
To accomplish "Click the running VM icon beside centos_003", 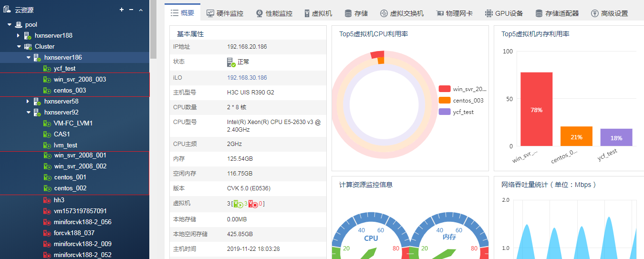I will (47, 91).
